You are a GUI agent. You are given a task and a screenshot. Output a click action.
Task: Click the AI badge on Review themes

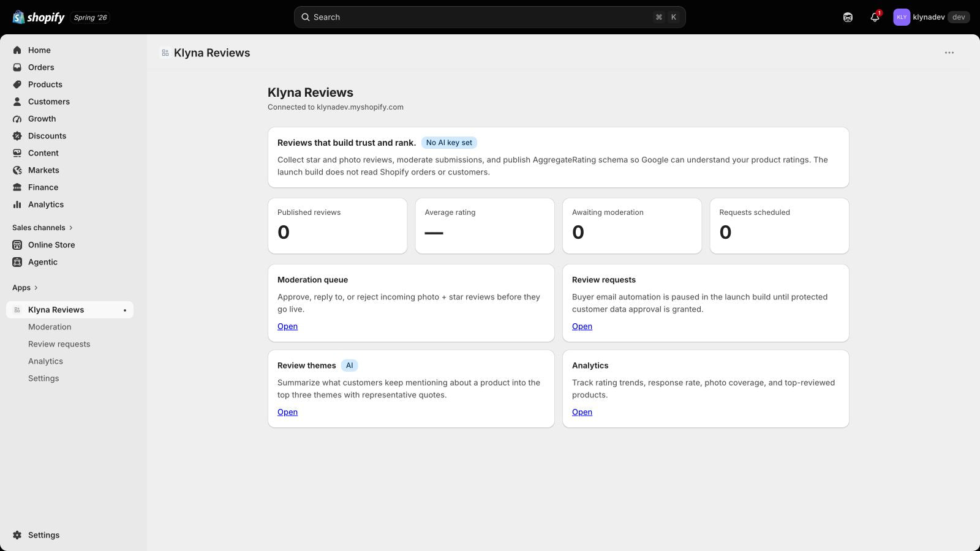(x=349, y=365)
